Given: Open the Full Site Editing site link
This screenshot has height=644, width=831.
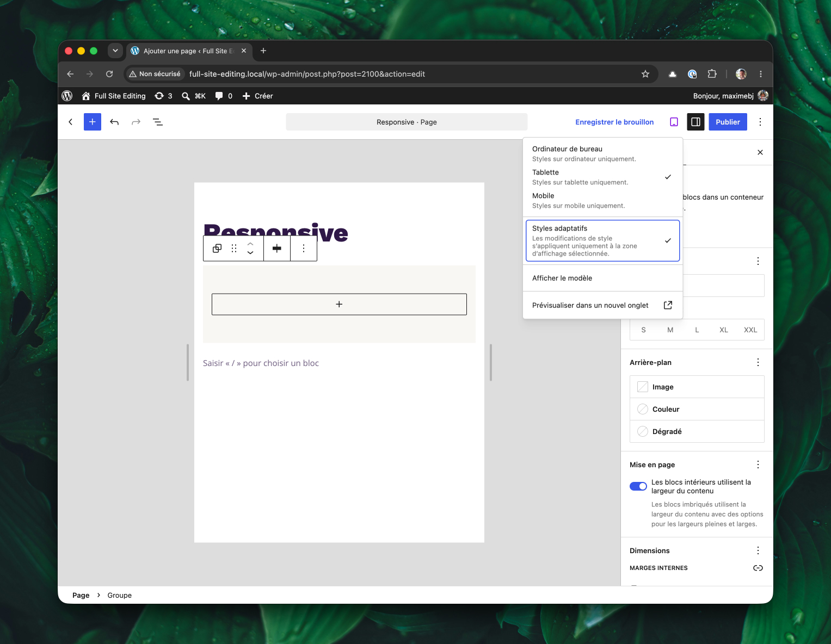Looking at the screenshot, I should pyautogui.click(x=114, y=96).
